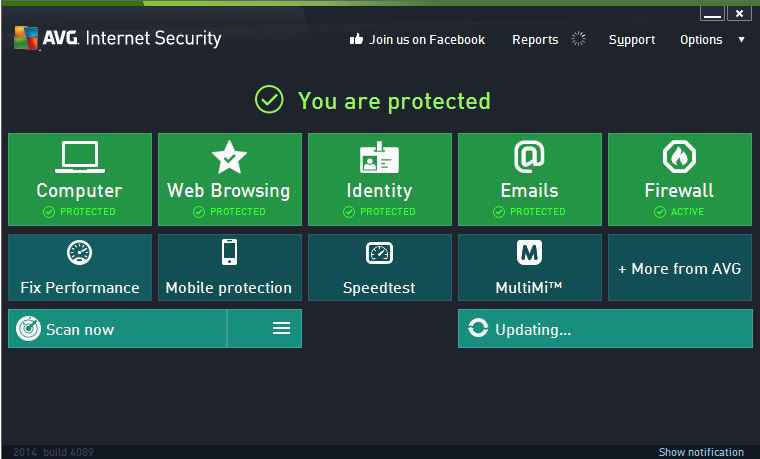Click the Identity badge icon

click(379, 157)
